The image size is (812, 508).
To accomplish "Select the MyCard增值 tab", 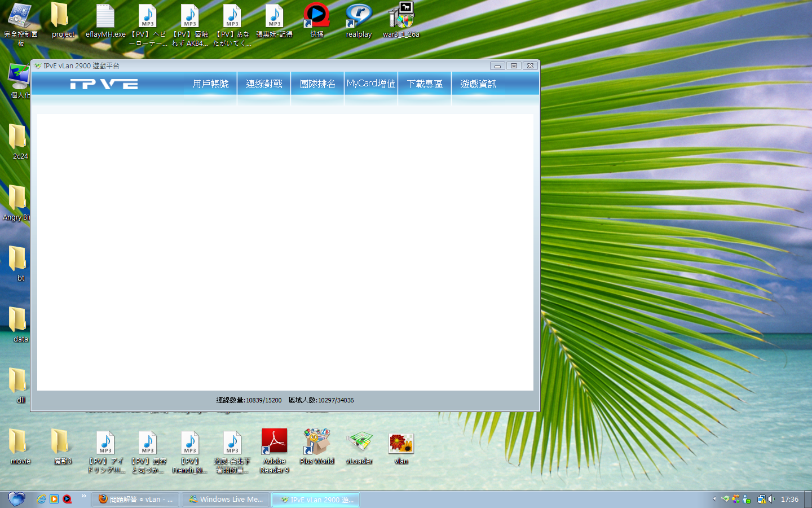I will tap(371, 84).
